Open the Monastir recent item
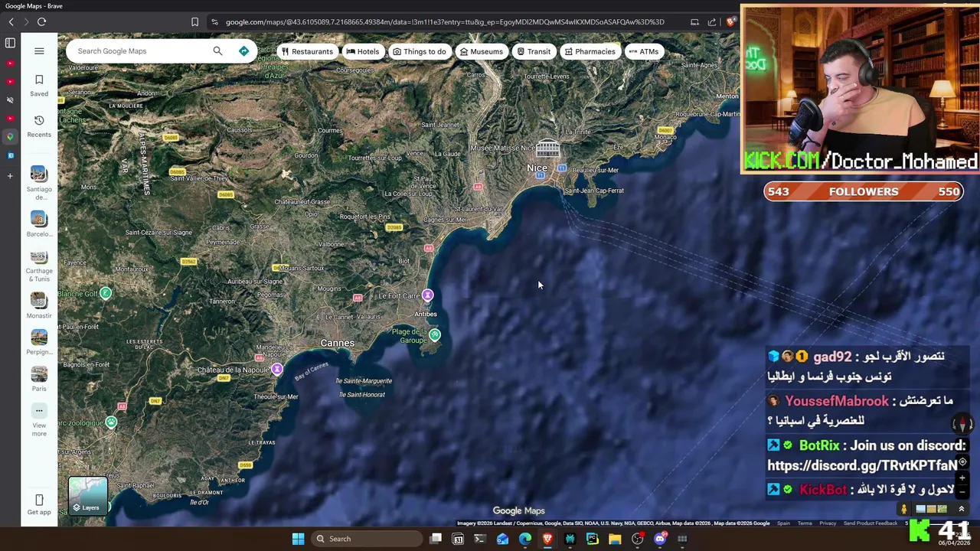 pos(39,305)
